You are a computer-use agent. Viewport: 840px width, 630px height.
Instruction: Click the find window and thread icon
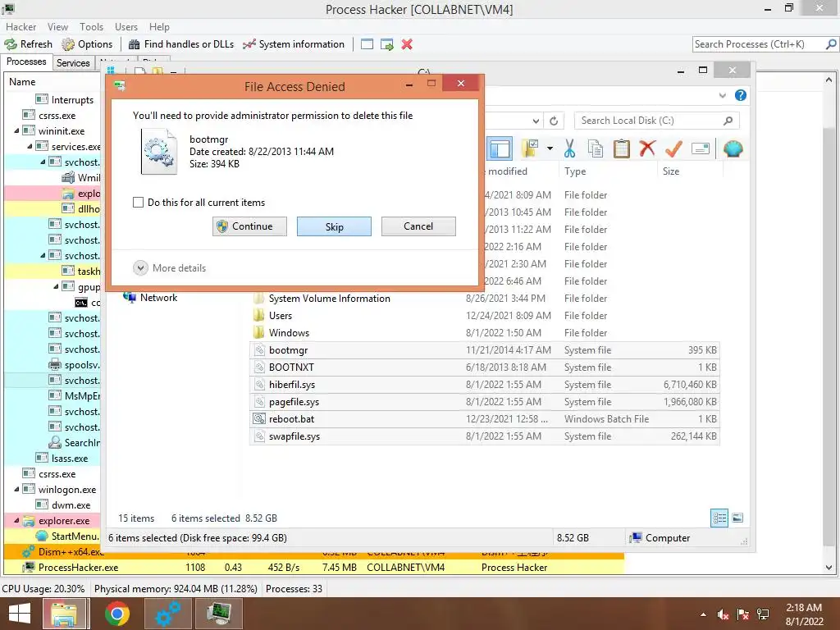click(x=387, y=44)
